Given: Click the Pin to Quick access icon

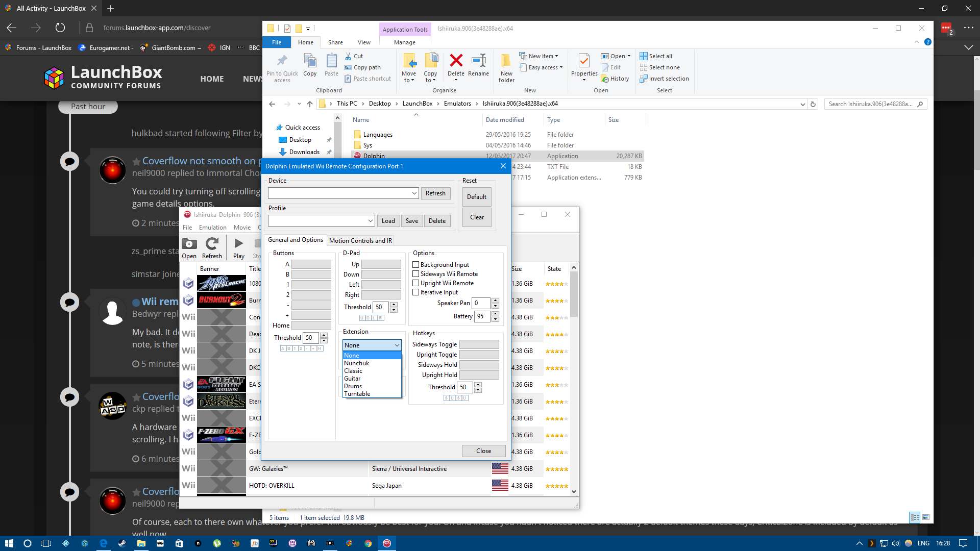Looking at the screenshot, I should (282, 61).
